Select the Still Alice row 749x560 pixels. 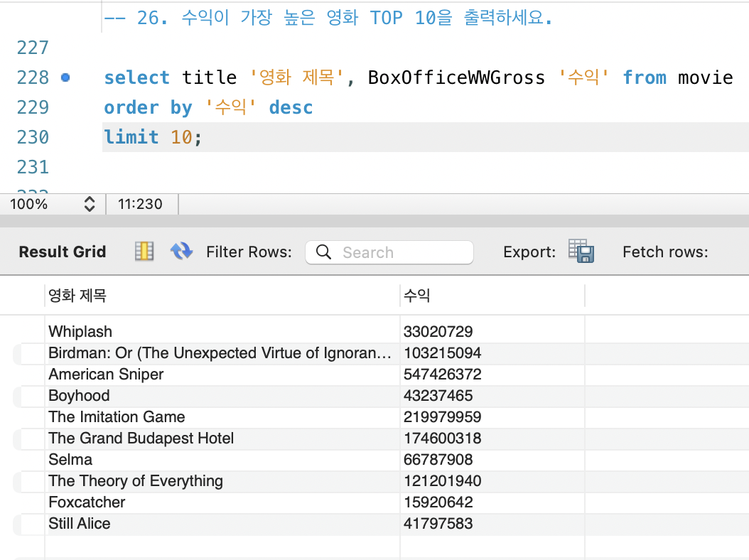point(80,524)
